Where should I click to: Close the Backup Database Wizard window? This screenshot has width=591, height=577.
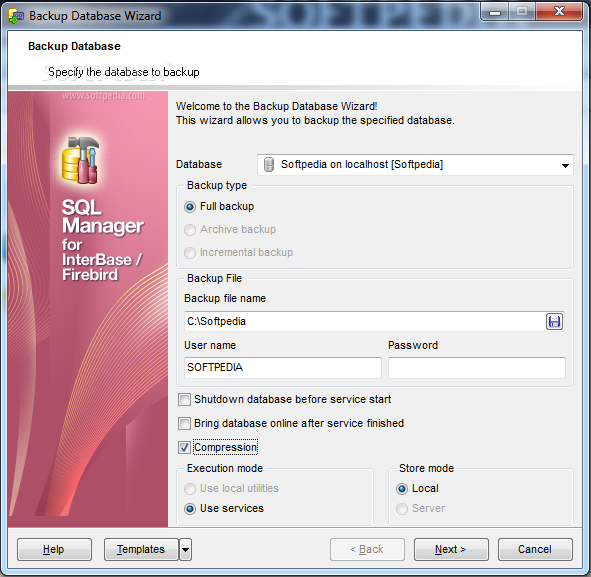pos(559,11)
